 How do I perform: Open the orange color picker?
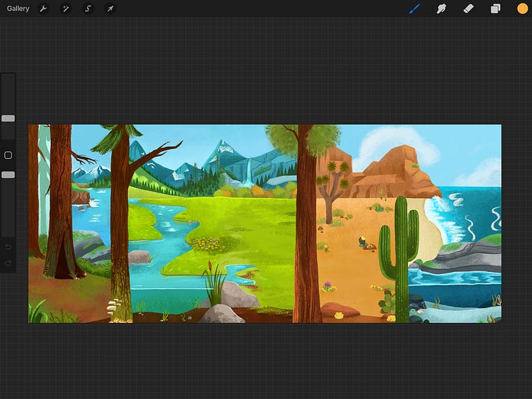click(522, 8)
